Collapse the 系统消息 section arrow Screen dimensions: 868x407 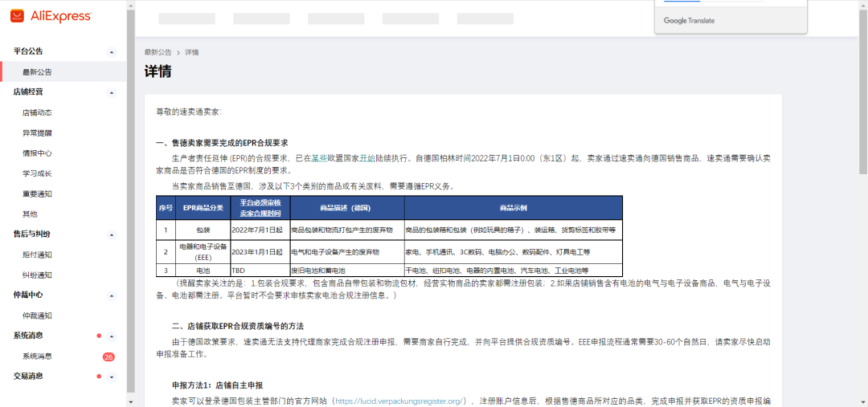tap(112, 336)
